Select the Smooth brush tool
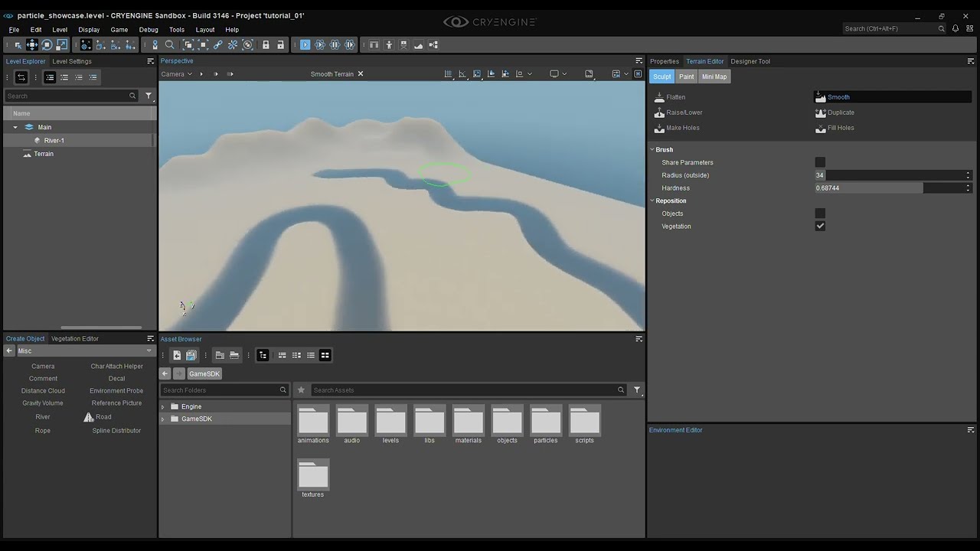 coord(893,97)
